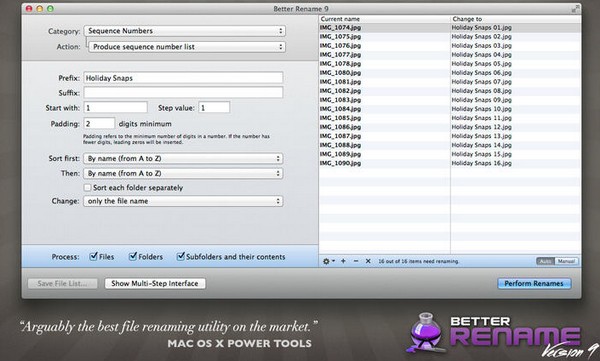The image size is (600, 361).
Task: Focus the Padding digits field
Action: point(99,123)
